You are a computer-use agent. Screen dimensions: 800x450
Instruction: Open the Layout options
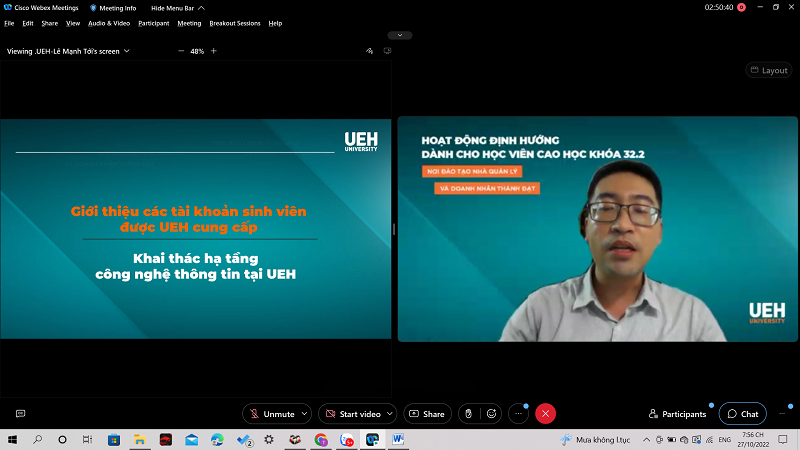(x=769, y=70)
